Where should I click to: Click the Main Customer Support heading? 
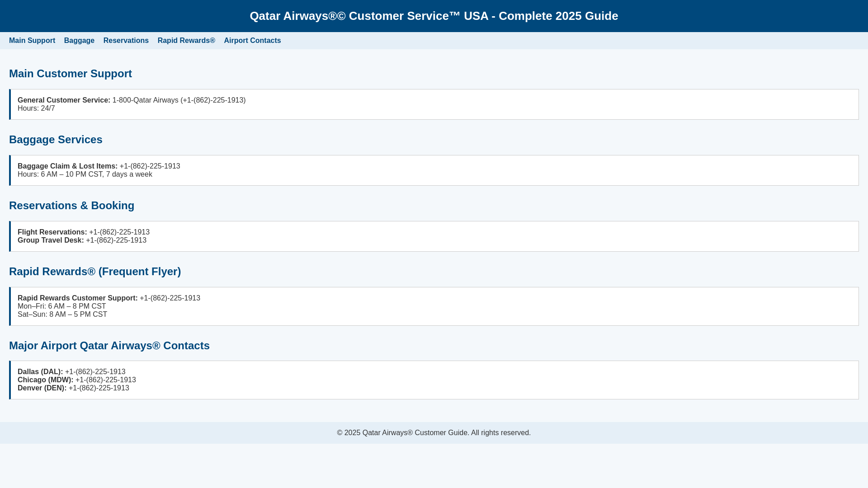point(71,74)
